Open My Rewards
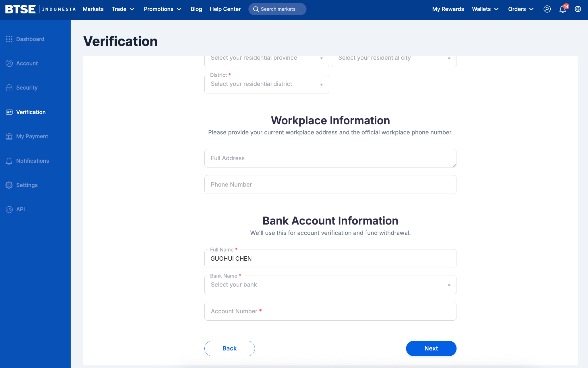Screen dimensions: 588x368 click(x=448, y=9)
